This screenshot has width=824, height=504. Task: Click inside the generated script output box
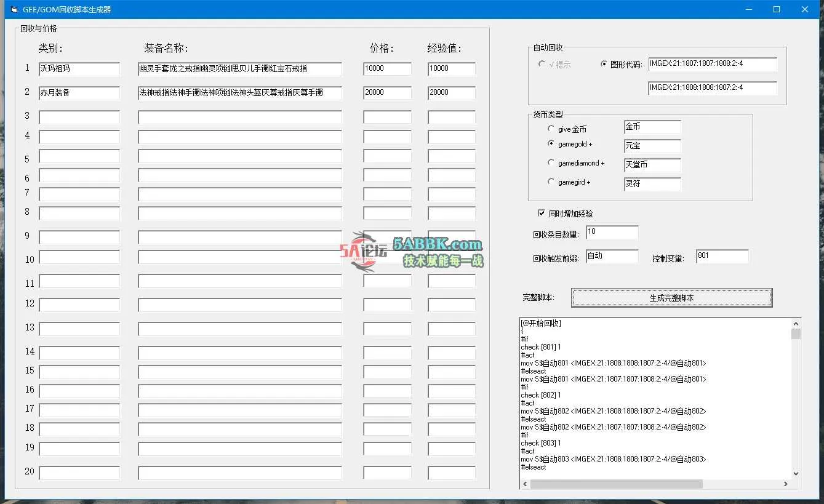[x=655, y=398]
